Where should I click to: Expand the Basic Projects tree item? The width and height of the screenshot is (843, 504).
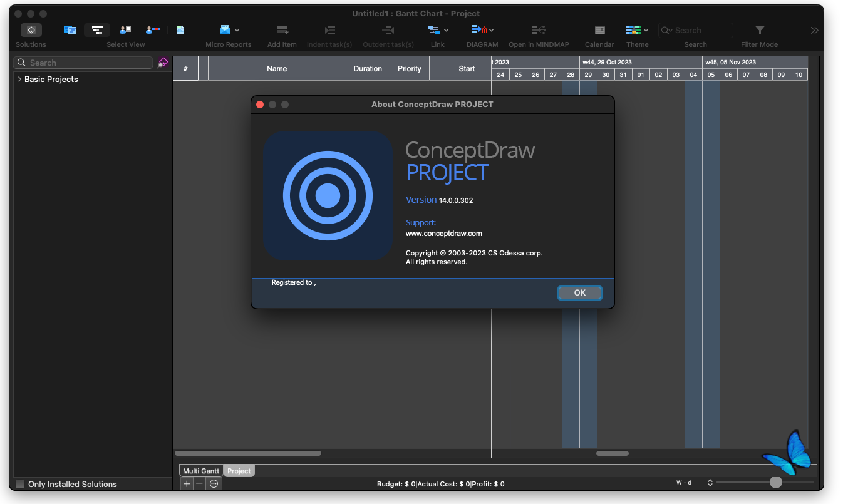coord(19,79)
